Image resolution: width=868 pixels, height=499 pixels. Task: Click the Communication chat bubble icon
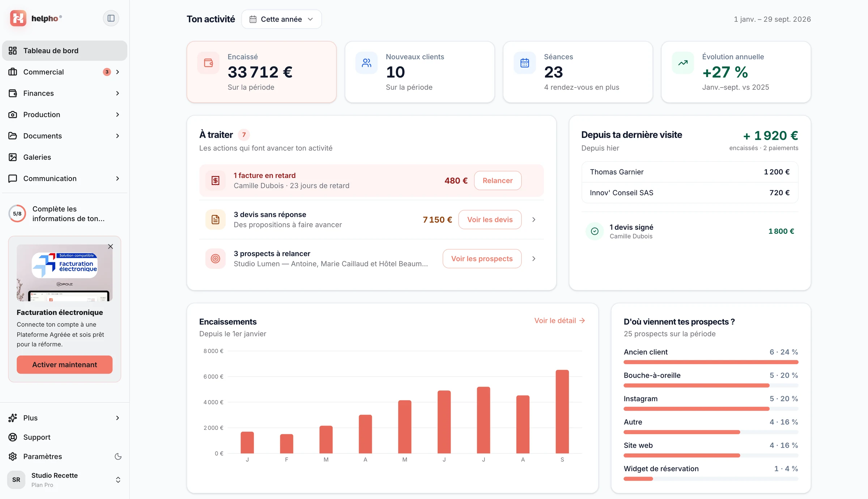pyautogui.click(x=13, y=178)
